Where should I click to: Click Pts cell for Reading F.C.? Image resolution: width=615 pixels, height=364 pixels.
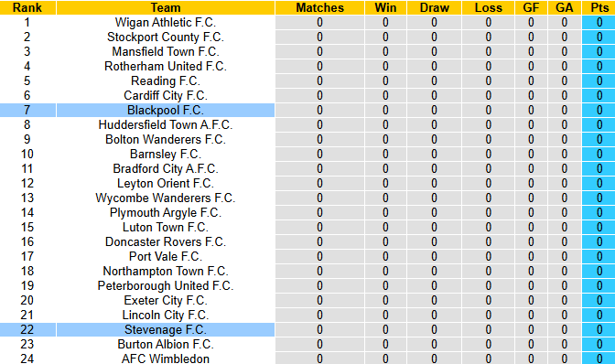click(x=599, y=80)
